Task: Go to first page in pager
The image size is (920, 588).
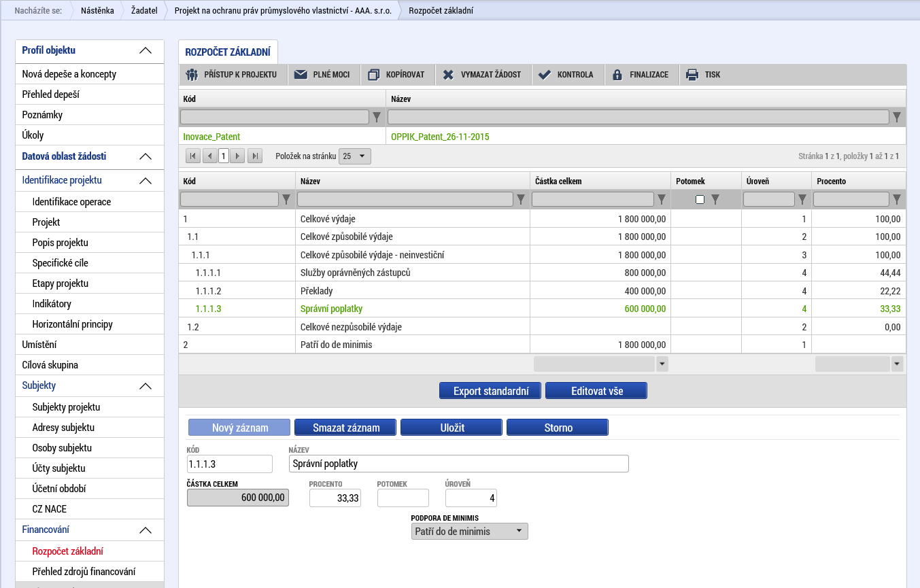Action: pos(193,156)
